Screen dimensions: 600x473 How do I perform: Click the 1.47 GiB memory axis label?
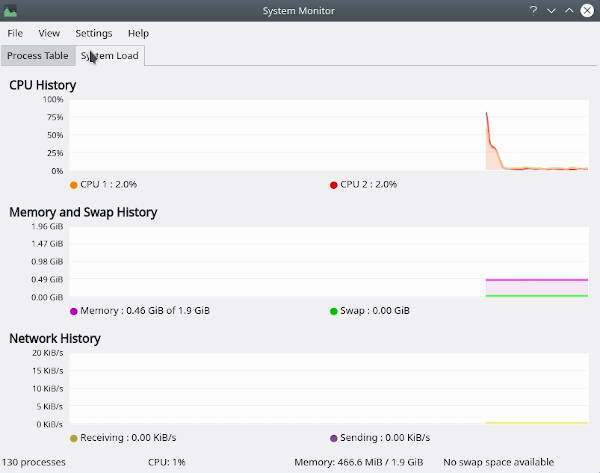click(47, 244)
